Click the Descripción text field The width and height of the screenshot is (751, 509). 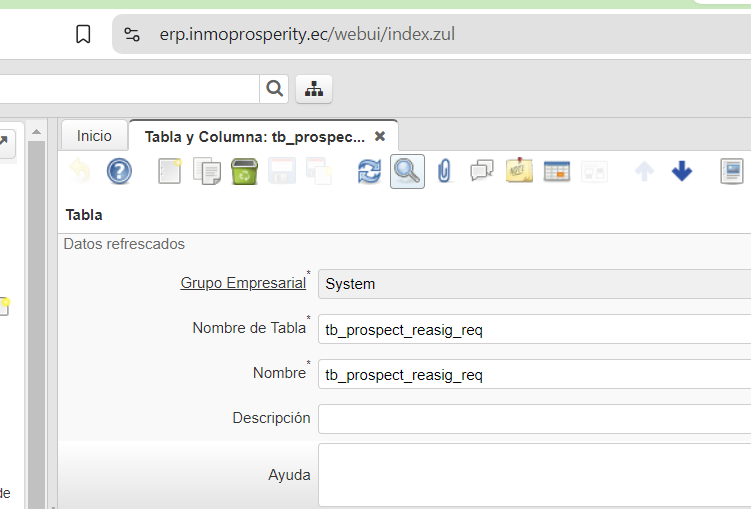(x=534, y=419)
